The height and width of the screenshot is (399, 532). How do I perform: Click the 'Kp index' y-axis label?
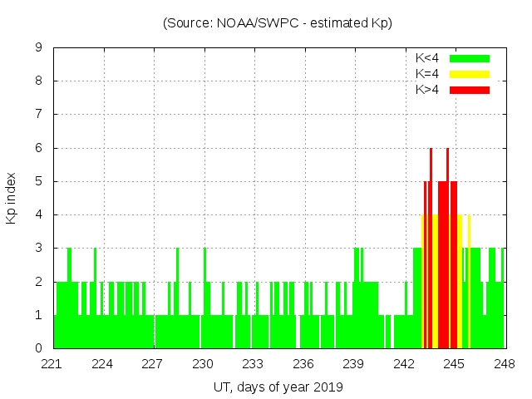[12, 198]
